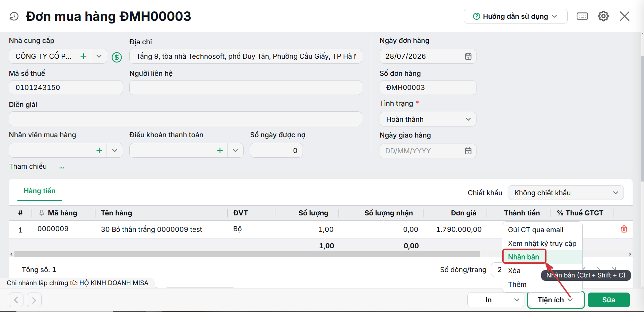
Task: Click the green dollar supplier debt icon
Action: click(117, 57)
